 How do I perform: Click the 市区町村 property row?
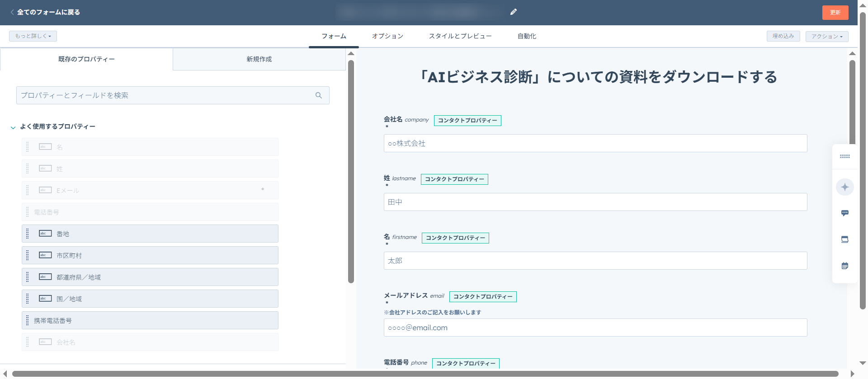150,255
